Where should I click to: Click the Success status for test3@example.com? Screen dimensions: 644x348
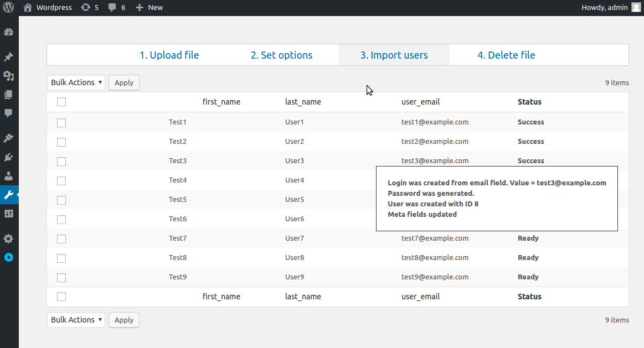[530, 161]
